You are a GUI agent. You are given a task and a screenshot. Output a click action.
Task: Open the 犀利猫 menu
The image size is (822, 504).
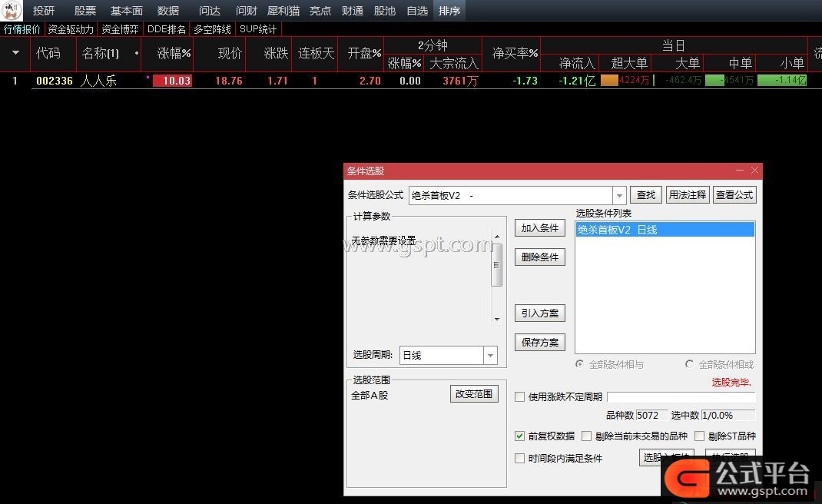tap(283, 11)
